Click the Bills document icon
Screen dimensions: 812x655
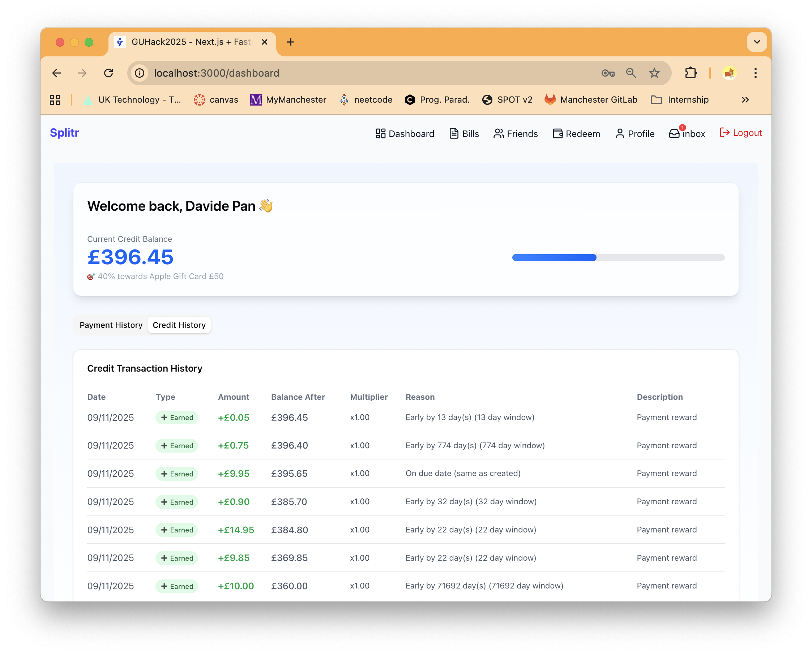[454, 133]
